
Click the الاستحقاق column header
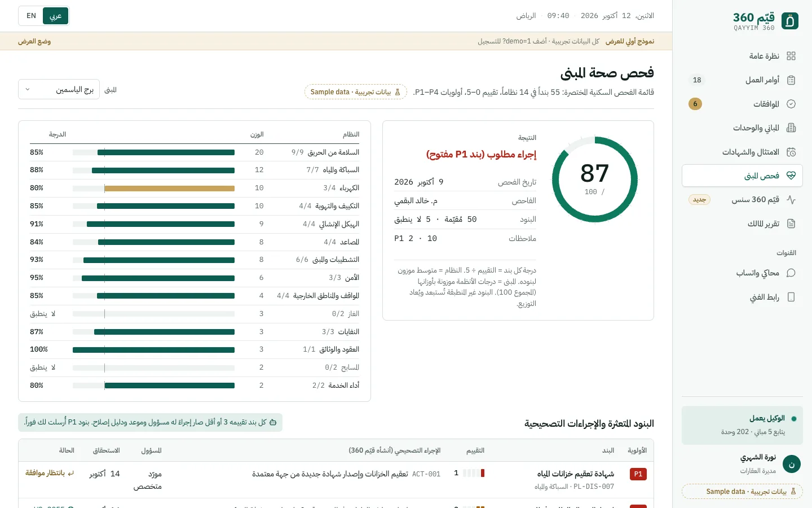point(106,450)
